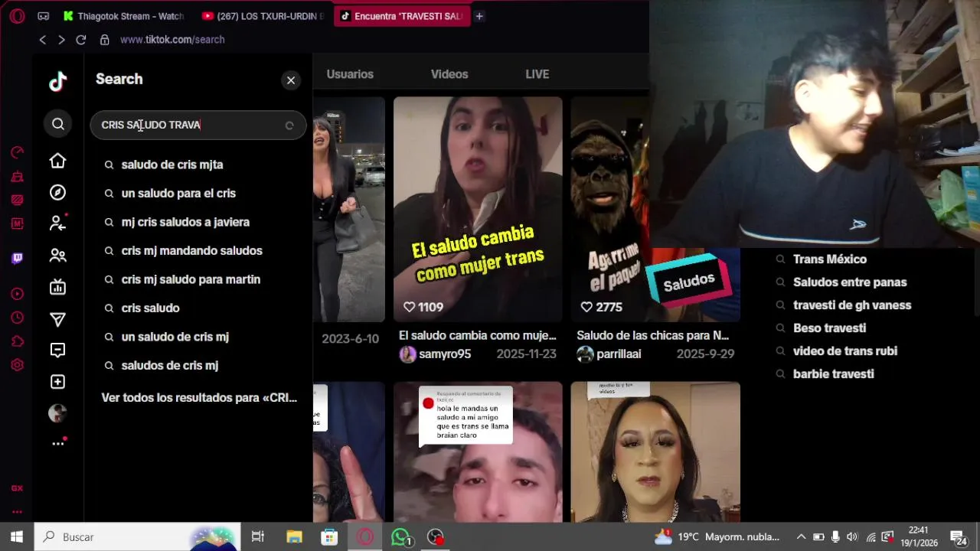Choose suggestion 'mj cris saludos a javiera'

click(x=185, y=222)
